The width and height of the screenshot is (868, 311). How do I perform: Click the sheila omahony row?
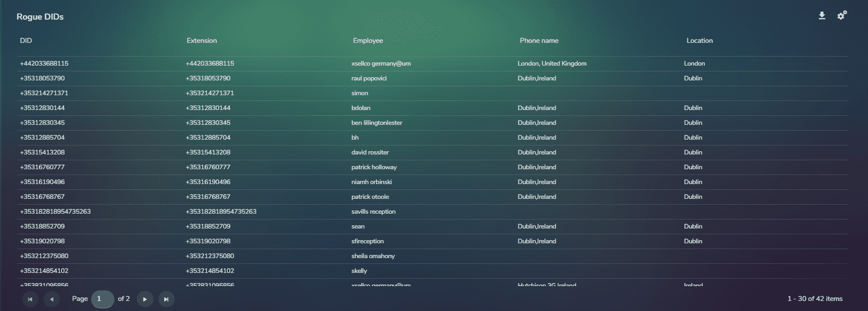(373, 256)
